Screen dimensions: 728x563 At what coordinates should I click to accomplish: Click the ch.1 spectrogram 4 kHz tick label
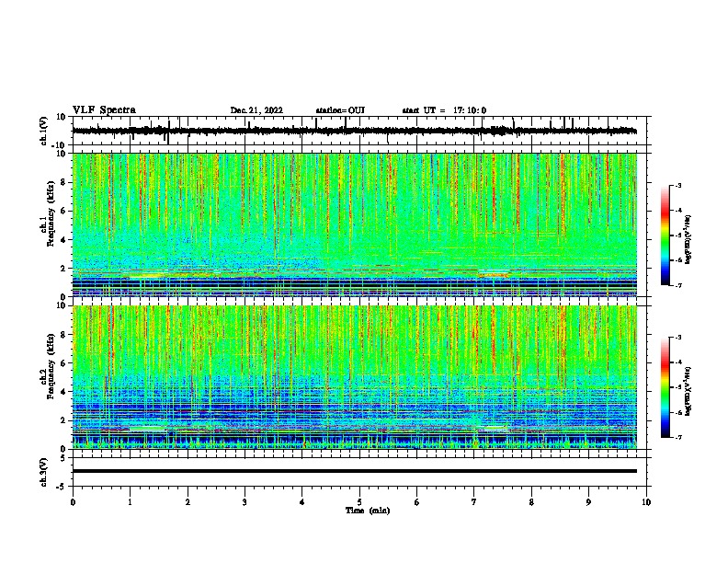tap(63, 240)
